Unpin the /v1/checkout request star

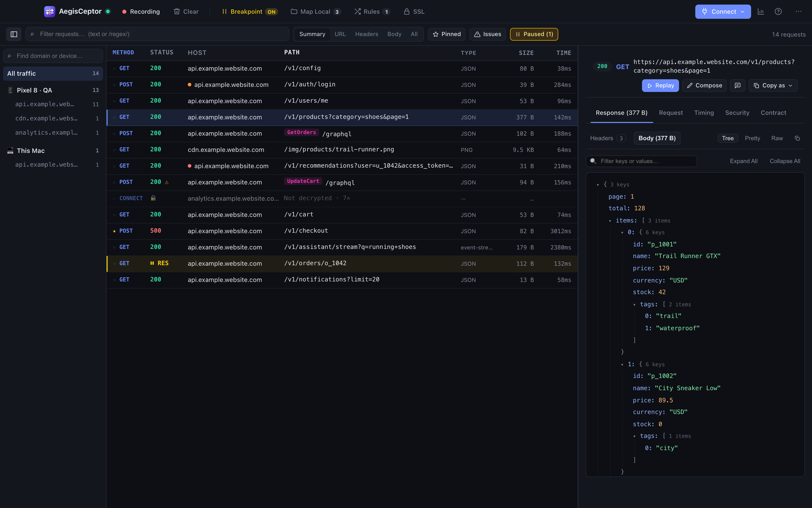coord(114,231)
